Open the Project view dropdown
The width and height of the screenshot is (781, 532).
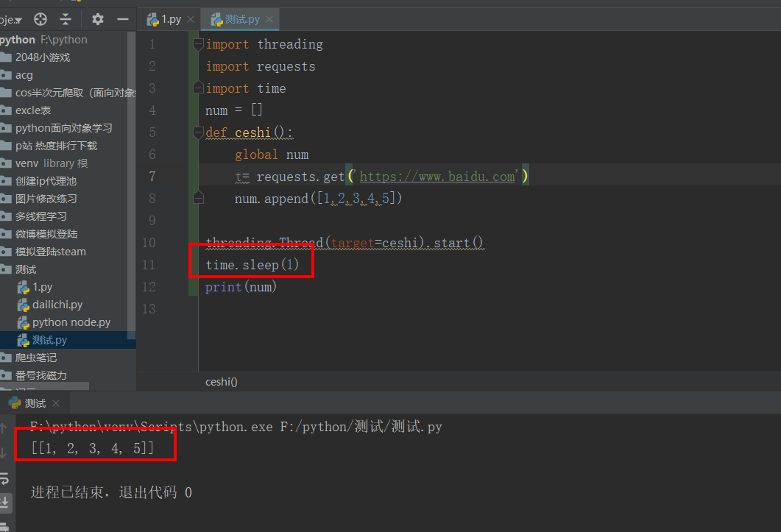(10, 20)
